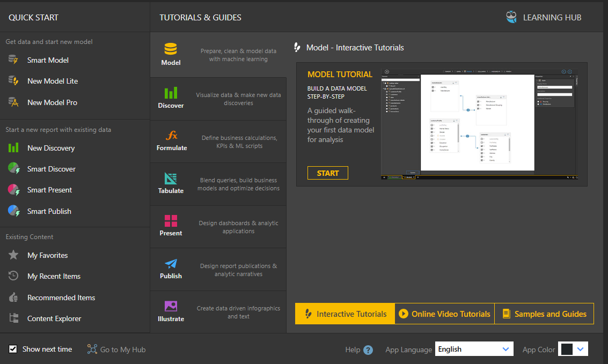Screen dimensions: 608x364
Task: Select the Discover bar chart icon
Action: click(171, 93)
